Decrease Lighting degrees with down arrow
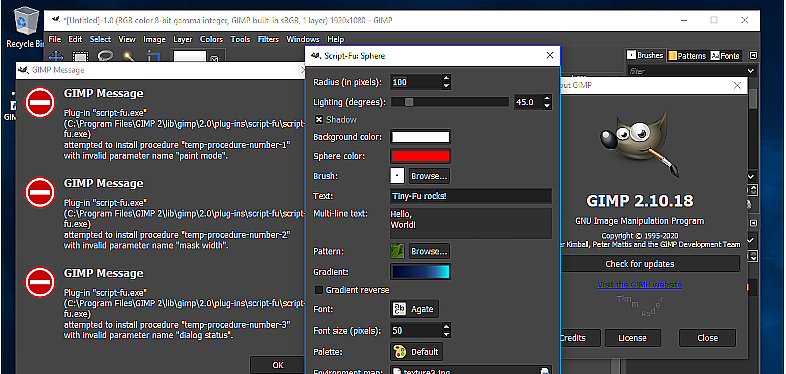 547,106
